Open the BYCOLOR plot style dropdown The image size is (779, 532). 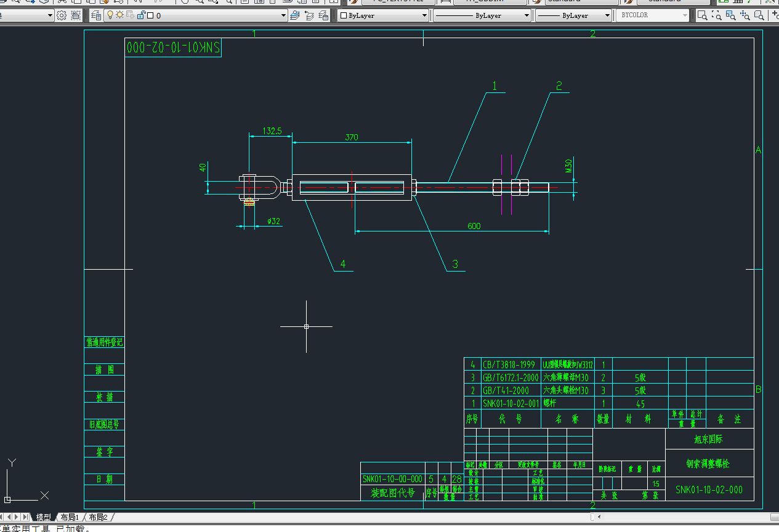(685, 15)
